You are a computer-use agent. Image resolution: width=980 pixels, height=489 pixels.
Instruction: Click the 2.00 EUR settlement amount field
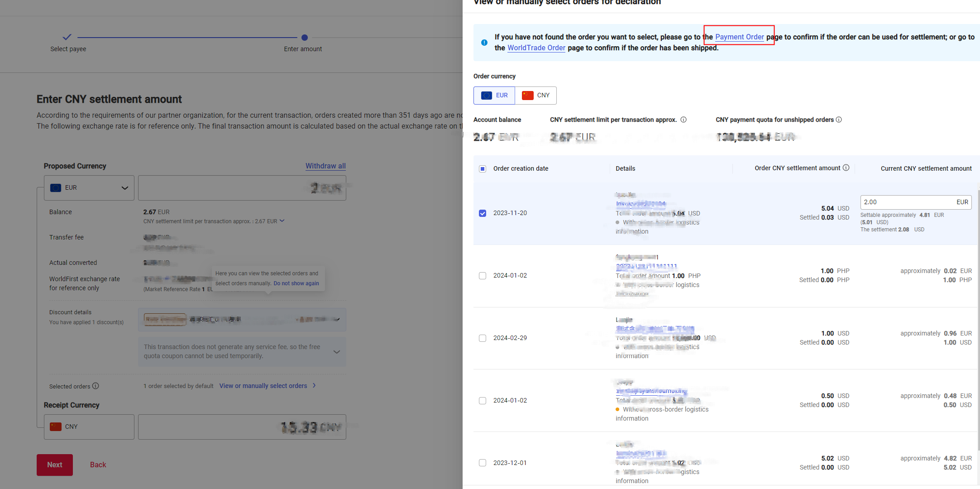coord(905,202)
